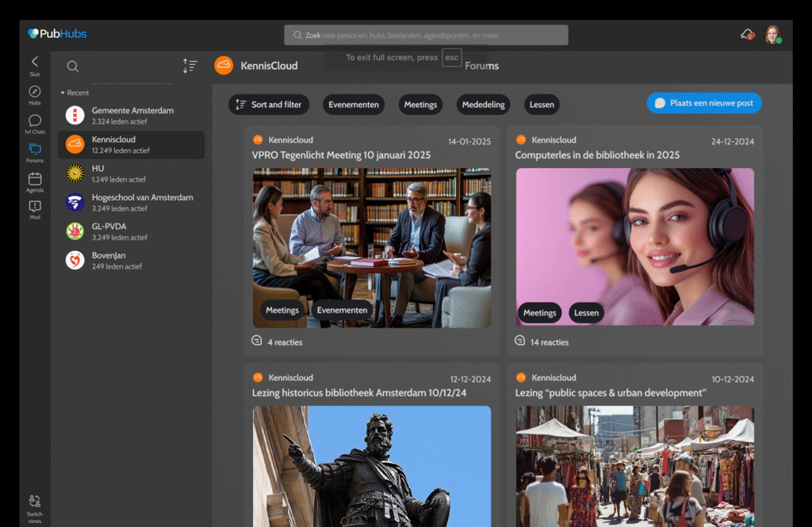Image resolution: width=812 pixels, height=527 pixels.
Task: Click the Kenniscloud hub avatar in the list
Action: point(75,144)
